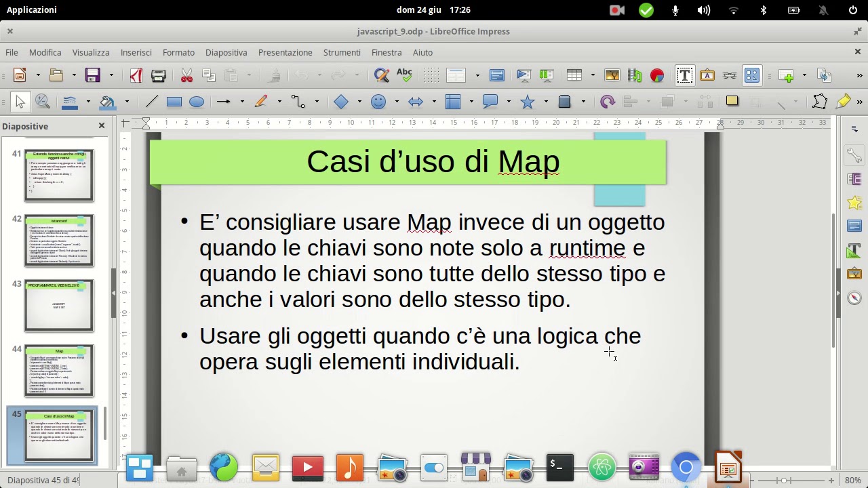Insert a hyperlink chain icon
868x488 pixels.
coord(730,75)
